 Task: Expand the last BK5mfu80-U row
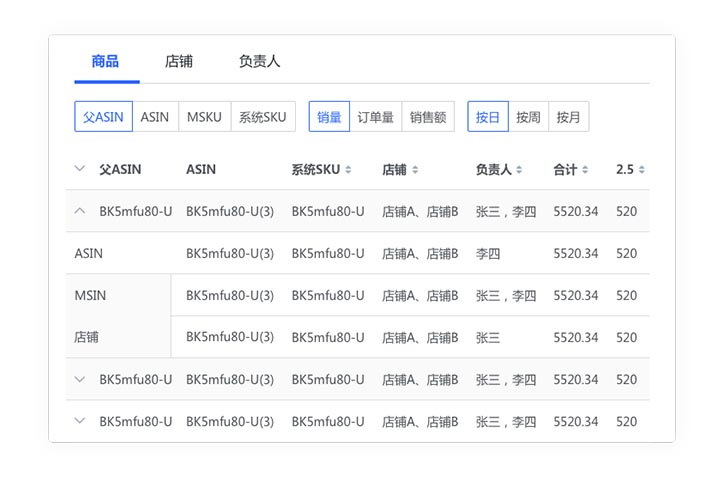(x=80, y=421)
